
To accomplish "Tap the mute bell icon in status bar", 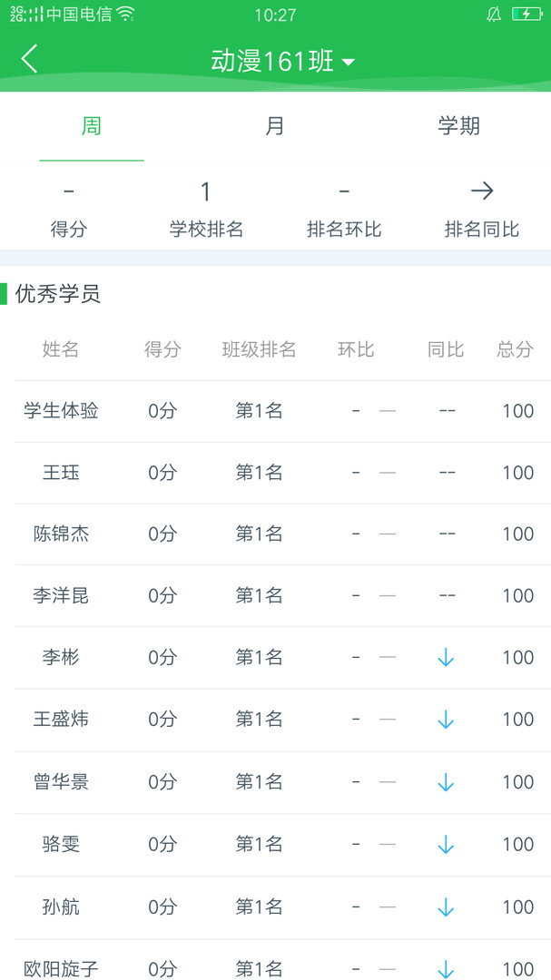I will tap(494, 15).
